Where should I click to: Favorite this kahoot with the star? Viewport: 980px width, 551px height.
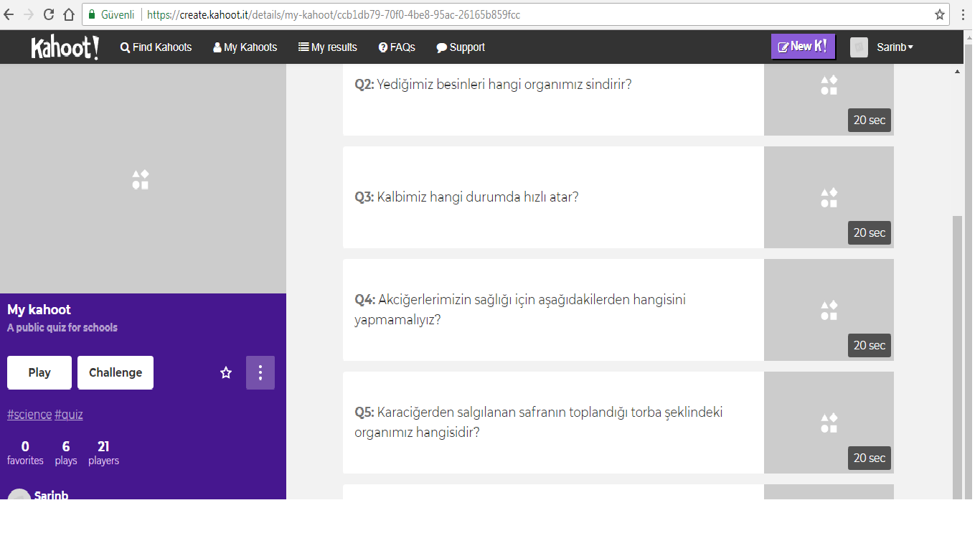tap(226, 372)
